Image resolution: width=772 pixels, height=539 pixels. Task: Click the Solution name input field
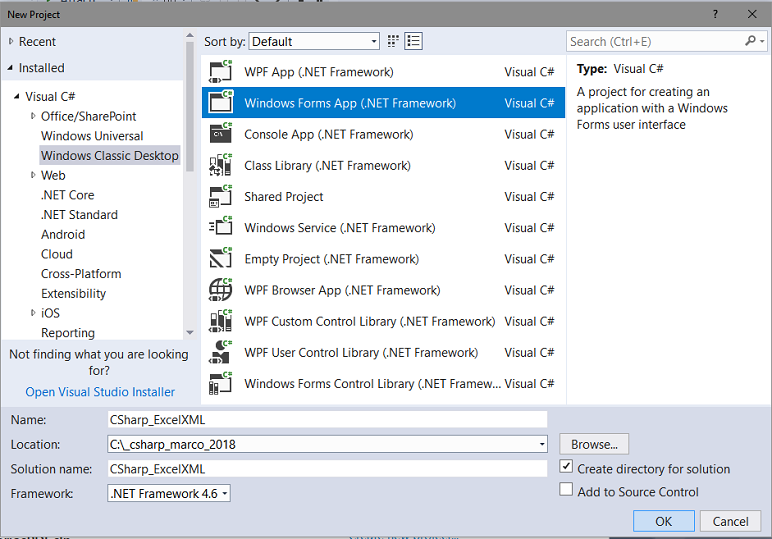[x=327, y=469]
